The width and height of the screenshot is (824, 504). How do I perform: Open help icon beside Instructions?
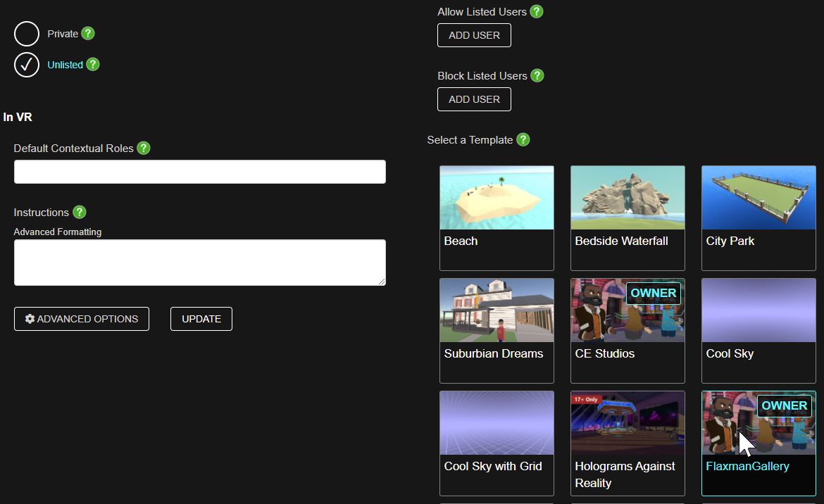click(x=79, y=213)
